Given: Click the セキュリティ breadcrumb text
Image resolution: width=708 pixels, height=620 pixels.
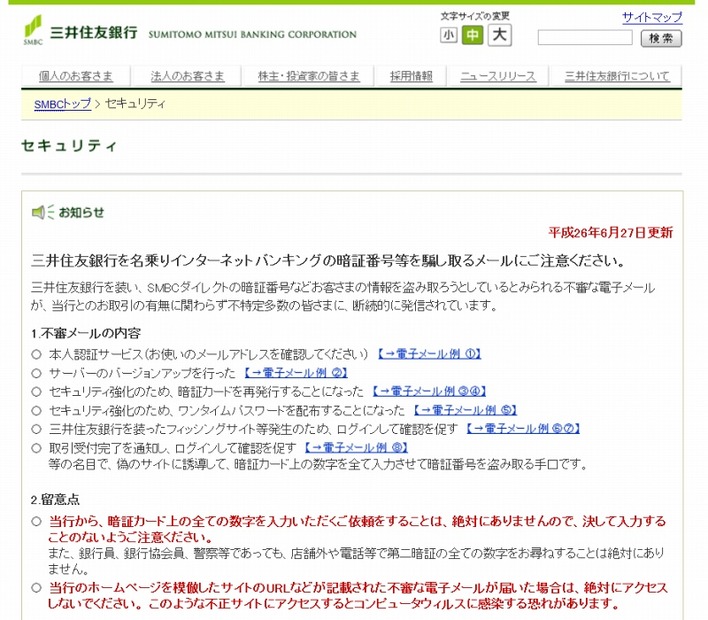Looking at the screenshot, I should point(135,104).
